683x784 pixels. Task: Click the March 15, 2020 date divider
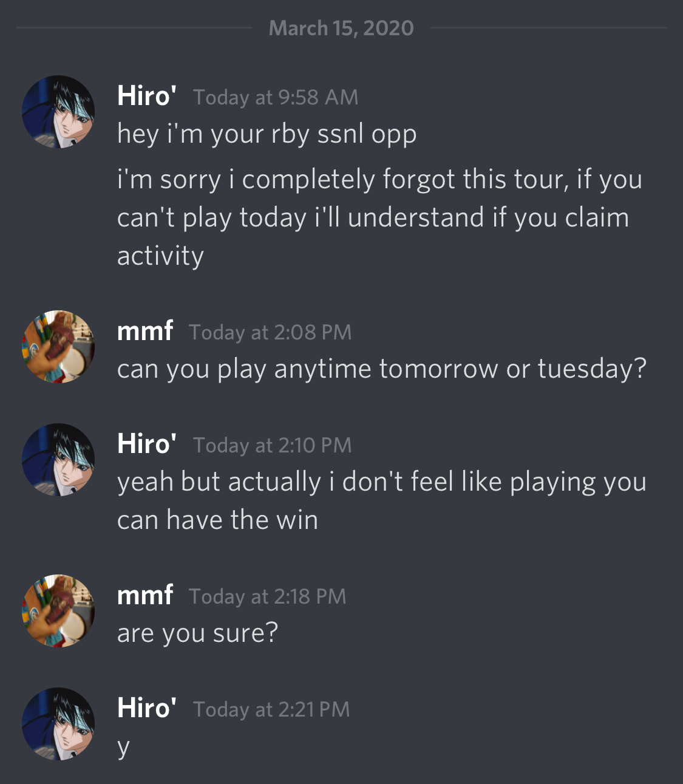pos(341,28)
